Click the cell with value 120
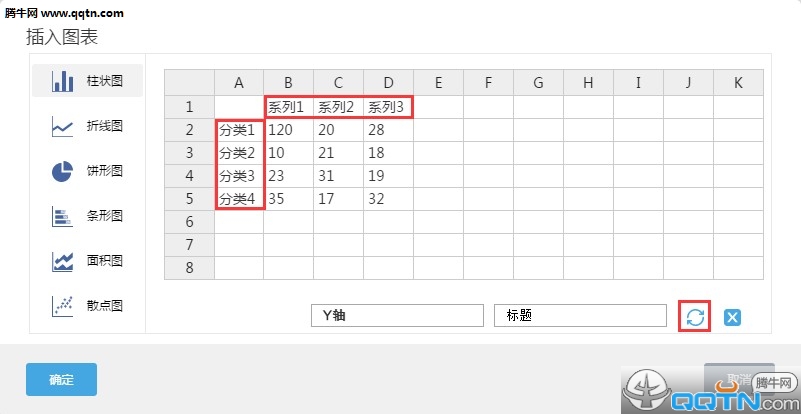The width and height of the screenshot is (801, 414). 288,130
